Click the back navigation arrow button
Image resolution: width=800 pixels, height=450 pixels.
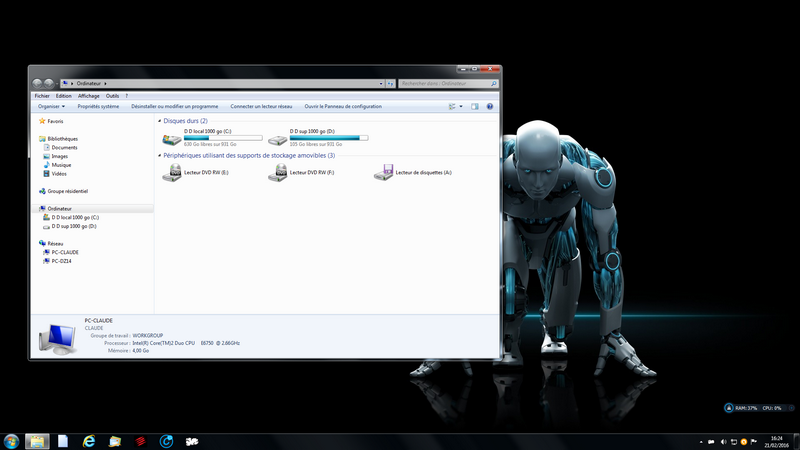click(37, 83)
